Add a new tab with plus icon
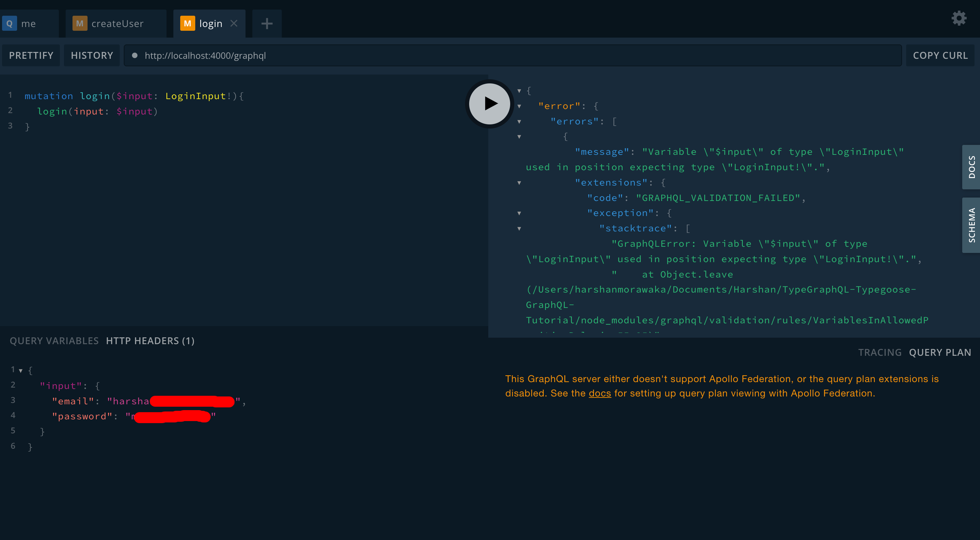 click(x=267, y=24)
